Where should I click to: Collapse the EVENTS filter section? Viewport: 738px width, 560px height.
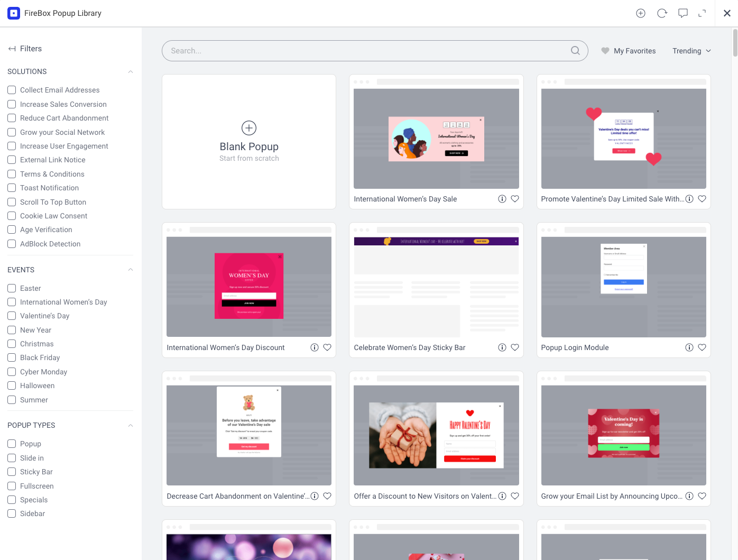tap(131, 270)
